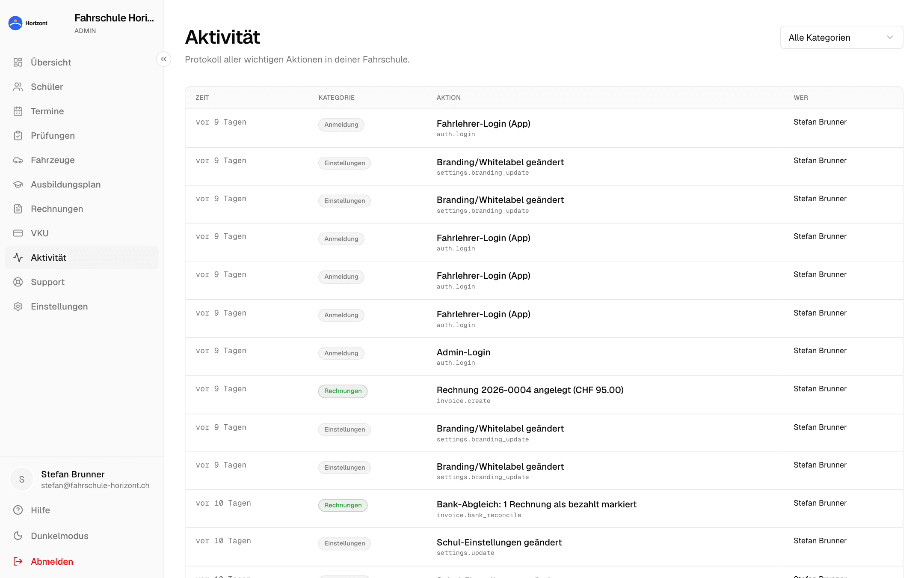Image resolution: width=924 pixels, height=578 pixels.
Task: Click the Schüler people icon
Action: [x=18, y=87]
